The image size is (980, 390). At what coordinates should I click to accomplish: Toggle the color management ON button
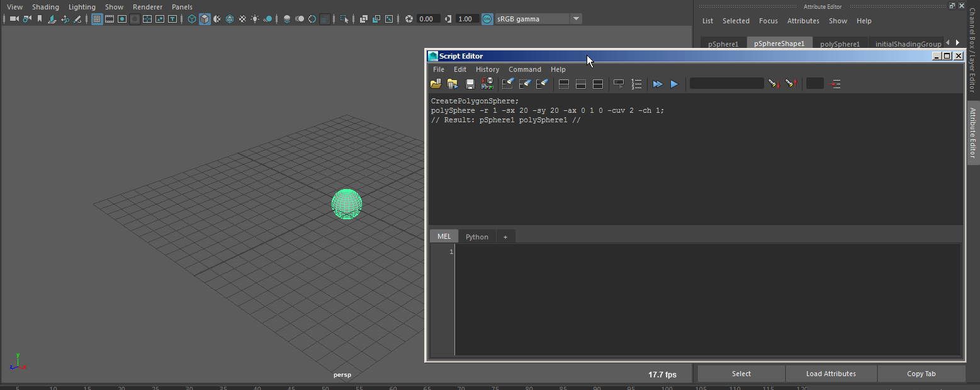pyautogui.click(x=487, y=19)
